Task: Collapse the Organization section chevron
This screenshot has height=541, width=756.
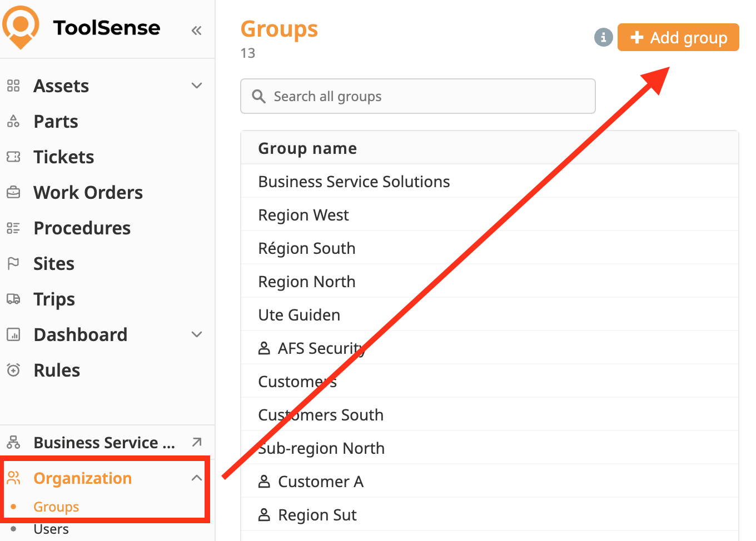Action: [197, 478]
